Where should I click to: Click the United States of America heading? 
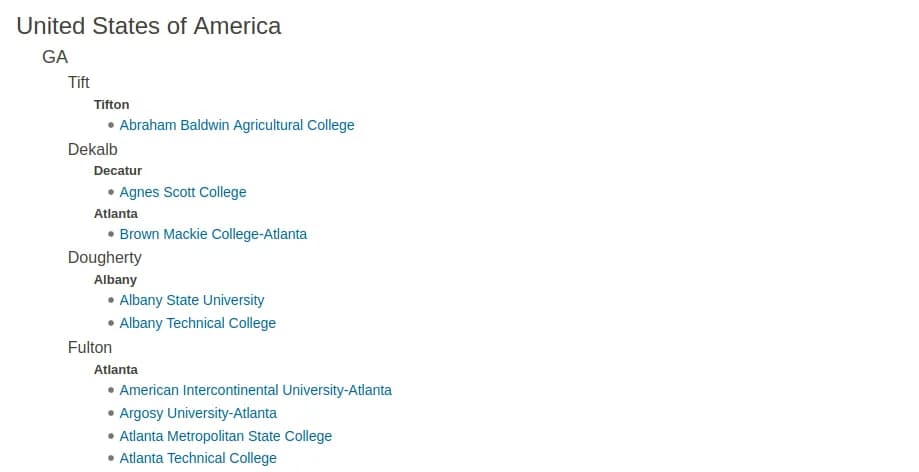point(149,26)
